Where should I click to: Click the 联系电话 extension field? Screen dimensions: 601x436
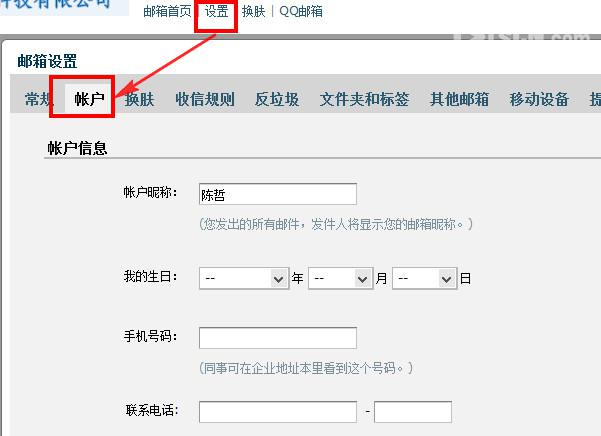point(413,412)
